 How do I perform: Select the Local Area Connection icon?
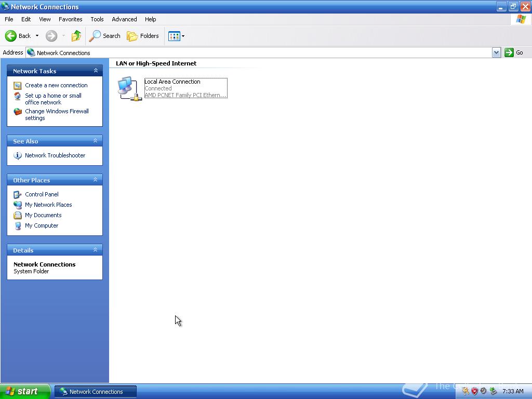[x=129, y=88]
